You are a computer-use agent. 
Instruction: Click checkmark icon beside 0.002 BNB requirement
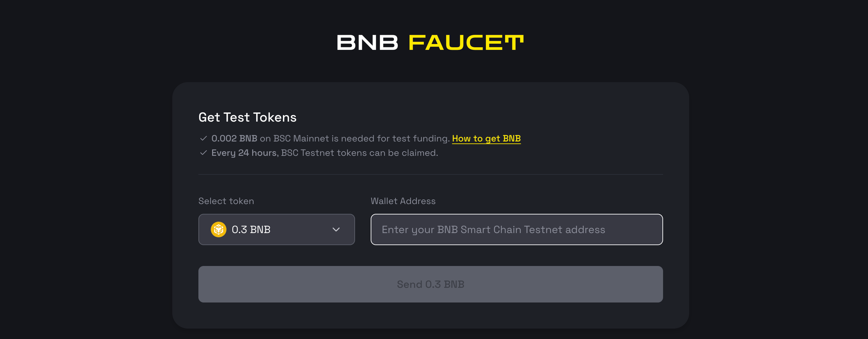pyautogui.click(x=203, y=138)
